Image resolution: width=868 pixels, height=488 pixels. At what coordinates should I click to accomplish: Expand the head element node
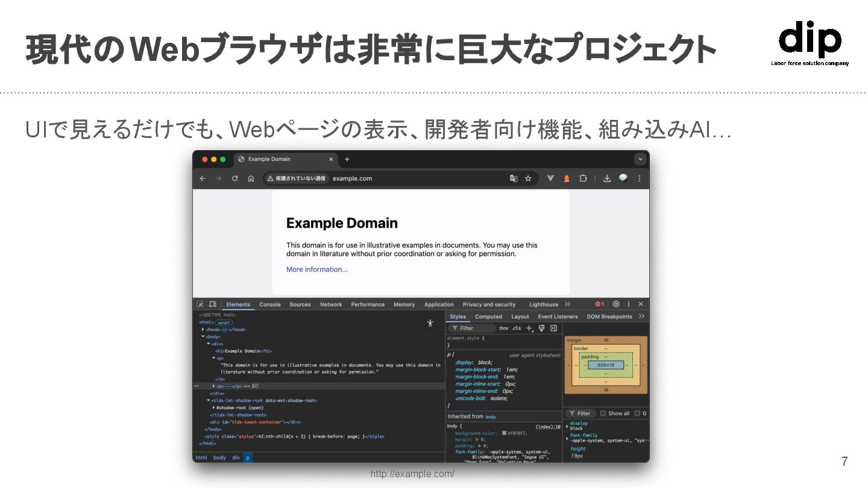pyautogui.click(x=203, y=330)
